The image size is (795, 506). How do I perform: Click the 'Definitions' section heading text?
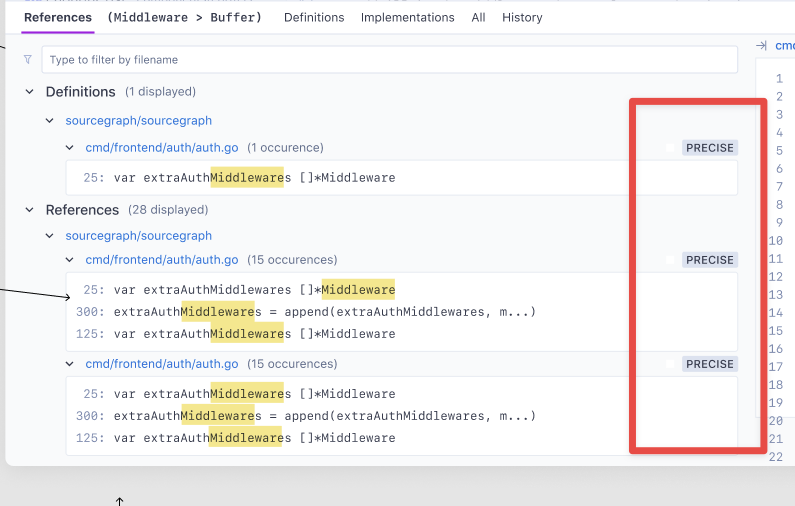tap(81, 92)
